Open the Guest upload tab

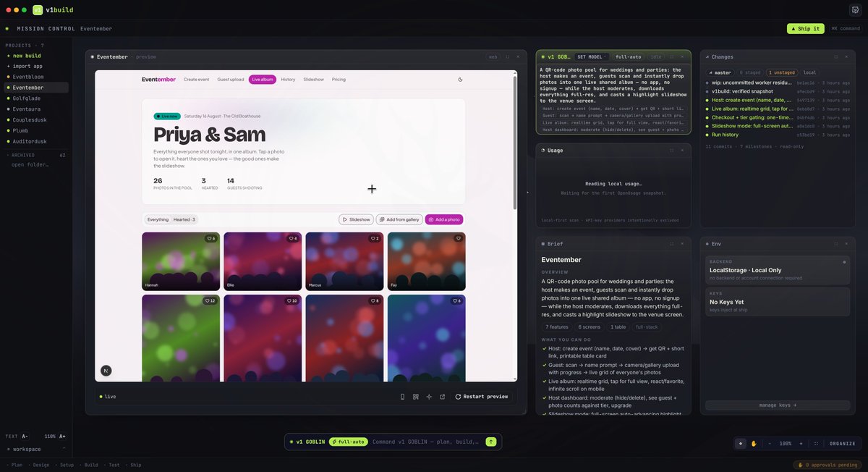(231, 80)
